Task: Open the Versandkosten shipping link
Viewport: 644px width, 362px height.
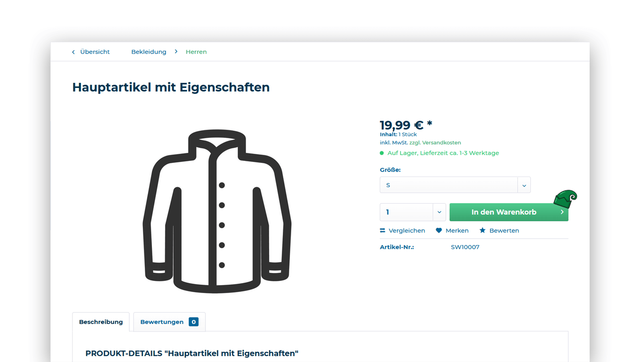Action: [441, 143]
